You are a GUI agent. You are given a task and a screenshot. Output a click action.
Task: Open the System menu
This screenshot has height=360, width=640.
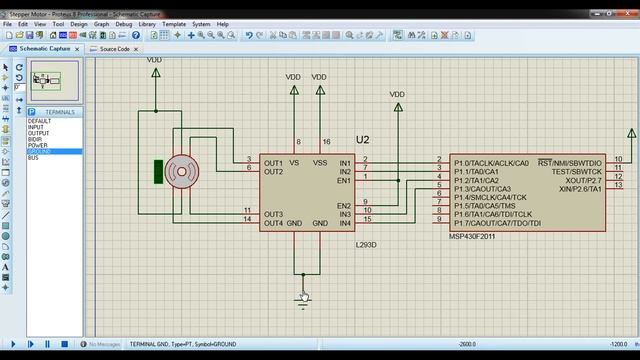[x=201, y=24]
